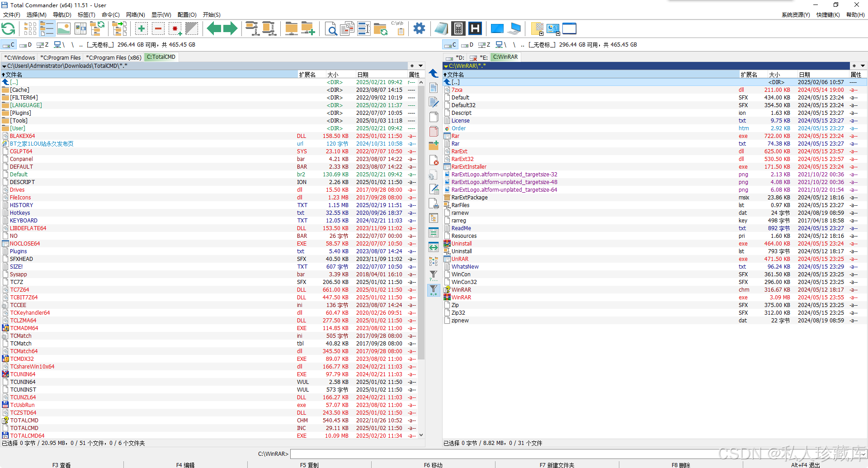Open the right panel directory history dropdown arrow
The width and height of the screenshot is (868, 468).
click(863, 66)
